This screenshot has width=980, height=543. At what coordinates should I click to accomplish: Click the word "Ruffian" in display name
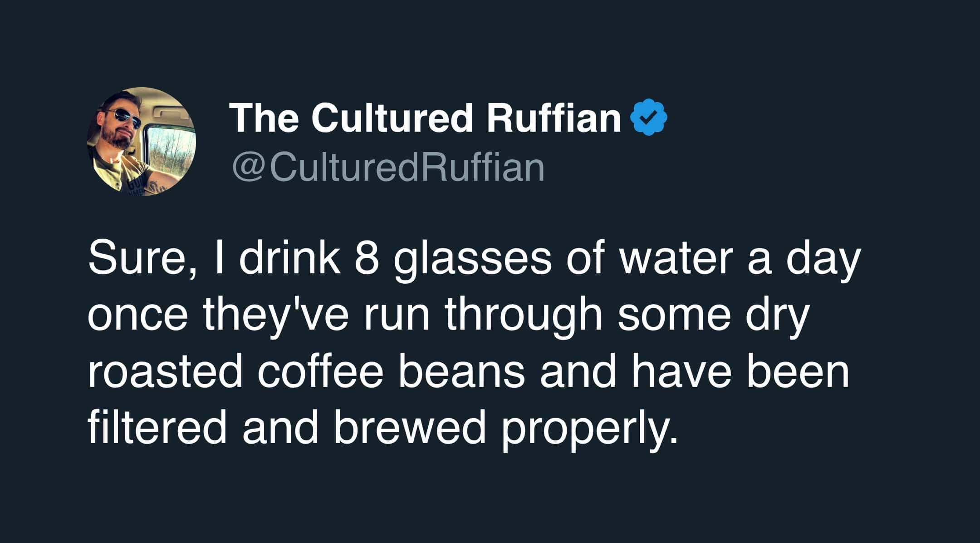(554, 118)
